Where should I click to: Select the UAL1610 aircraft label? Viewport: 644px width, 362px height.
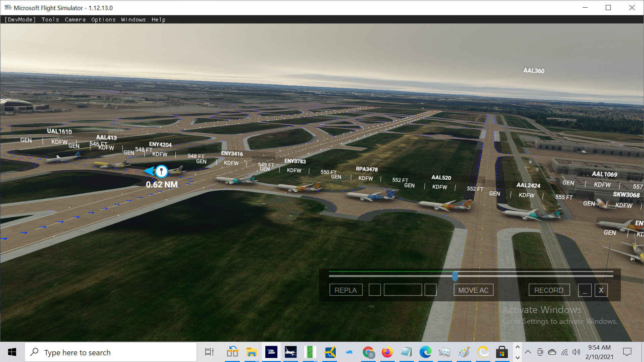coord(59,131)
